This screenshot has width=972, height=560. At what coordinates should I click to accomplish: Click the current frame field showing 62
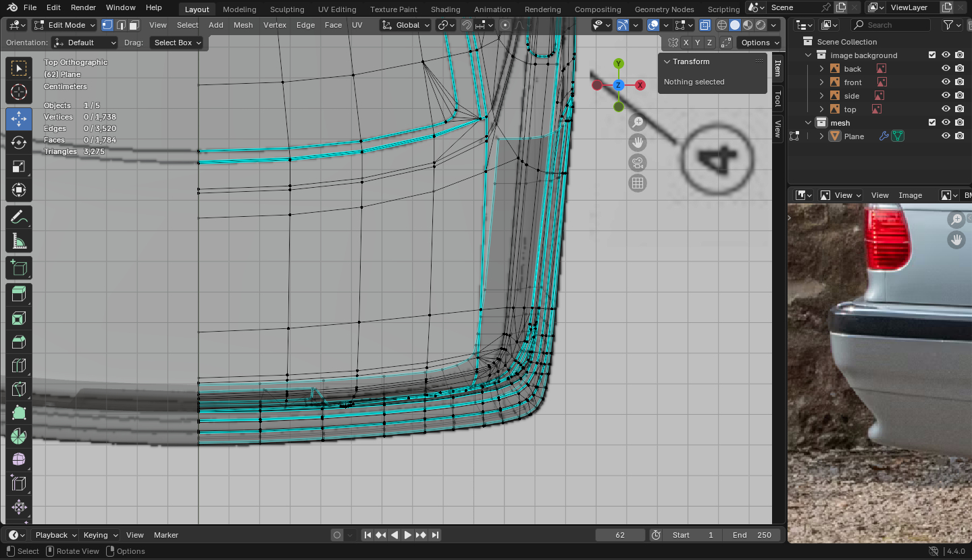click(620, 535)
